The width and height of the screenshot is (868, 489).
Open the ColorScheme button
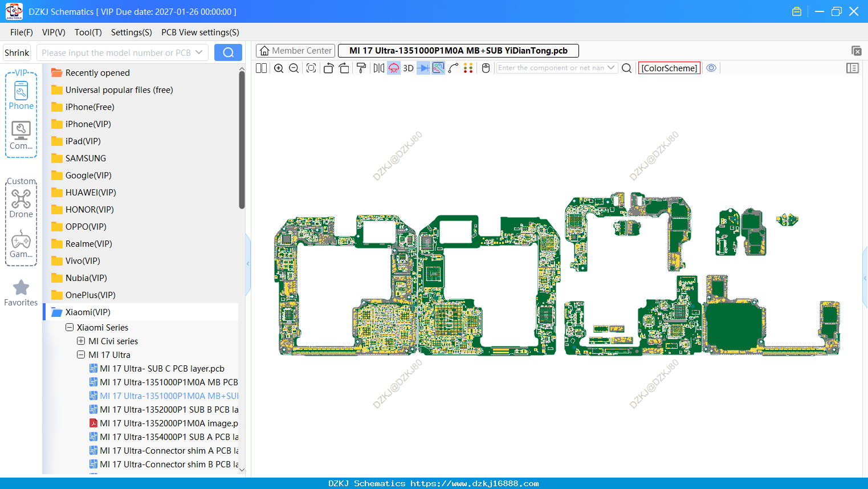tap(669, 68)
